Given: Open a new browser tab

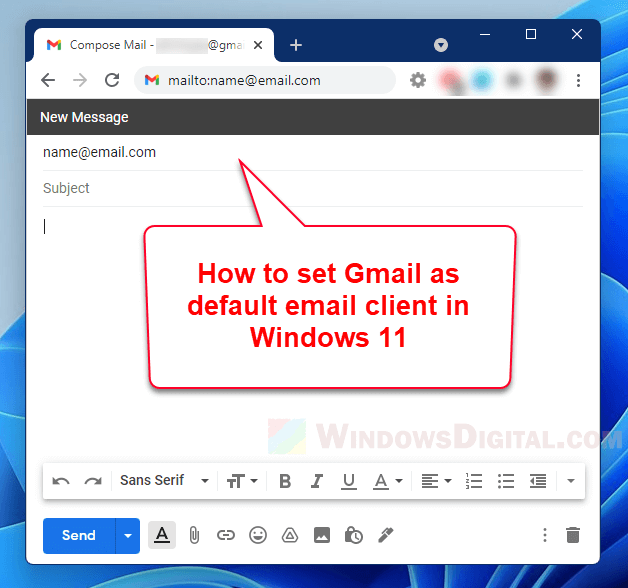Looking at the screenshot, I should point(296,45).
